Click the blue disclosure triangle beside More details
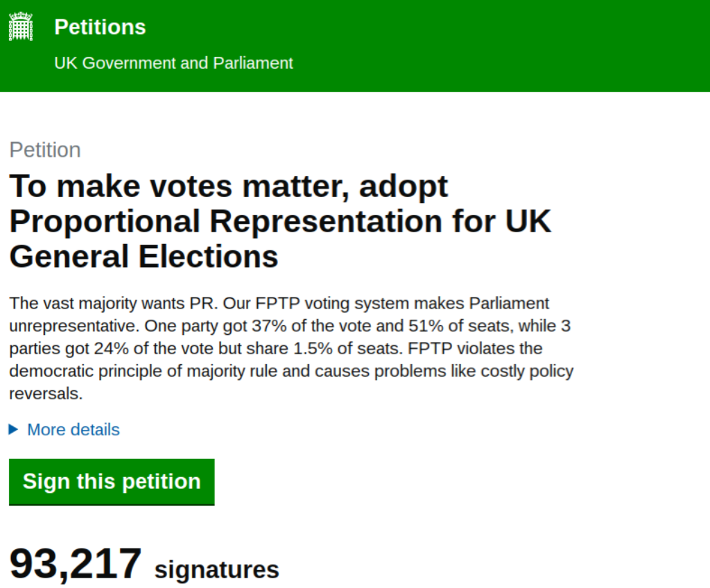 (12, 429)
